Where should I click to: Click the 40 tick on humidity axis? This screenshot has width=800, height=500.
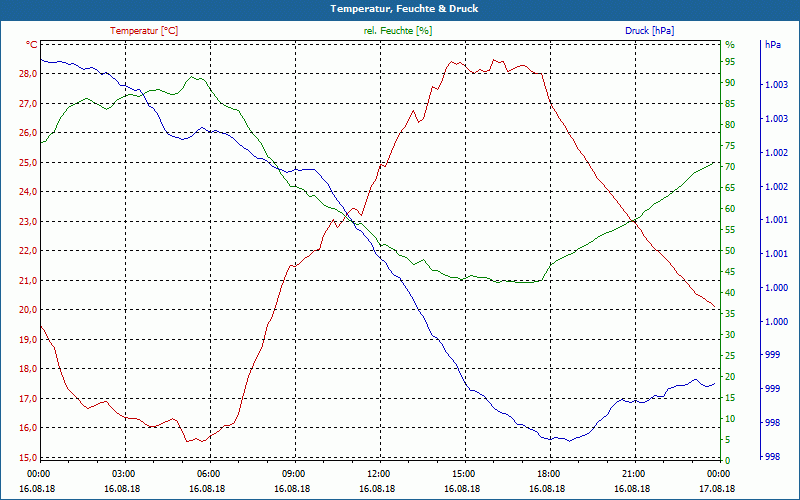click(730, 292)
